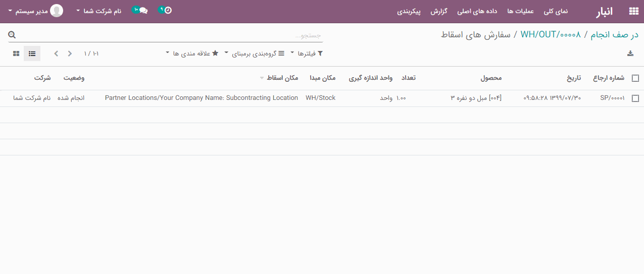Open the فیلترها filters dropdown
Viewport: 644px width, 274px height.
coord(307,53)
